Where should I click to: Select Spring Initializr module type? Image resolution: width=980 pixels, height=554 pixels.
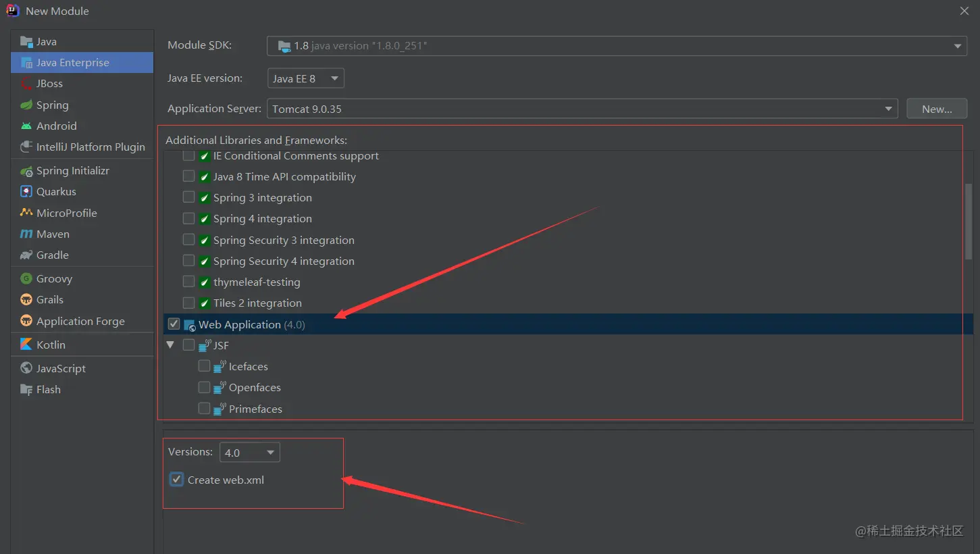coord(82,170)
